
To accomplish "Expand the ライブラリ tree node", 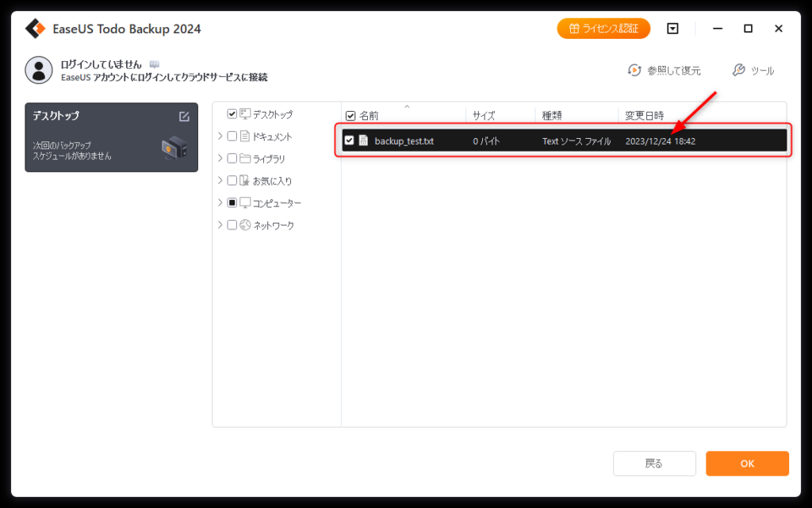I will (220, 159).
